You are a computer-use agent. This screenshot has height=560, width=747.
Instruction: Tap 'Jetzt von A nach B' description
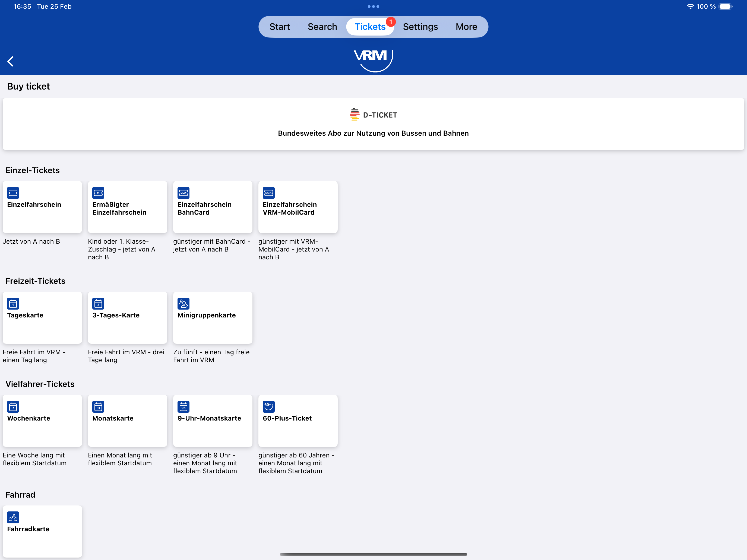click(31, 241)
